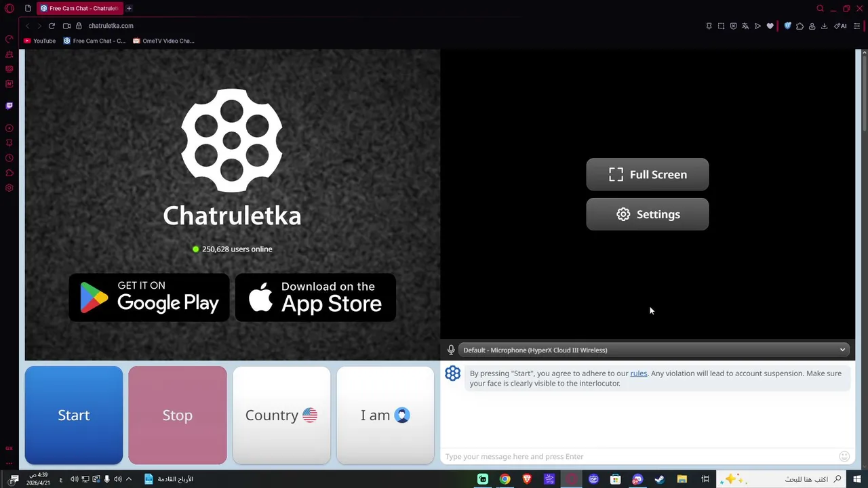The height and width of the screenshot is (488, 868).
Task: Open File Explorer from taskbar
Action: pos(682,479)
